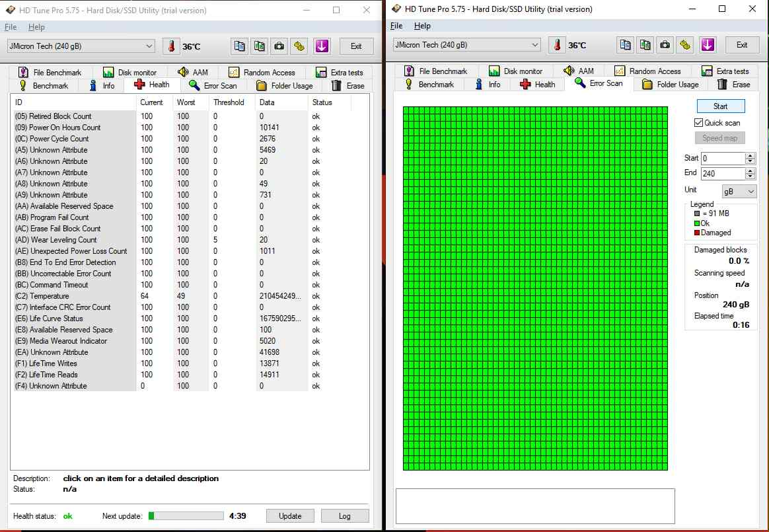This screenshot has width=769, height=532.
Task: Open Erase tab in Error Scan window
Action: pyautogui.click(x=734, y=84)
